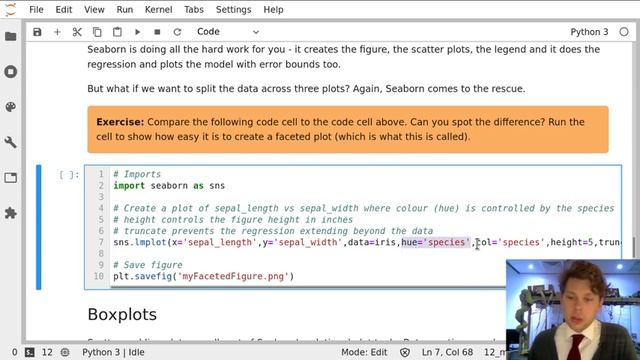Image resolution: width=640 pixels, height=360 pixels.
Task: Open the File menu
Action: (36, 9)
